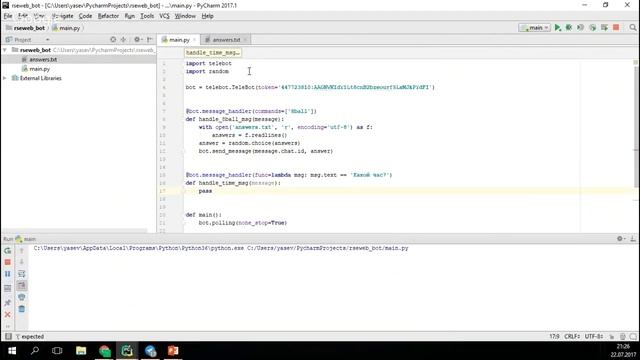Open the main run configuration dropdown
Screen dimensions: 640x360
click(x=535, y=28)
